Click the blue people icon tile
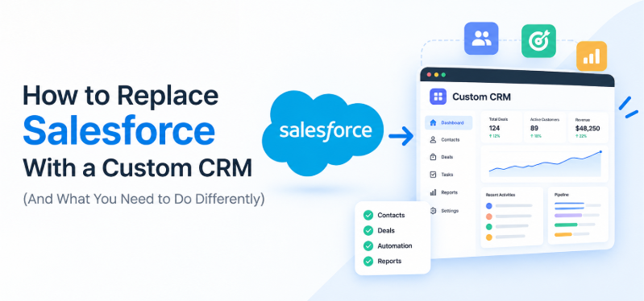This screenshot has height=301, width=644. coord(481,38)
